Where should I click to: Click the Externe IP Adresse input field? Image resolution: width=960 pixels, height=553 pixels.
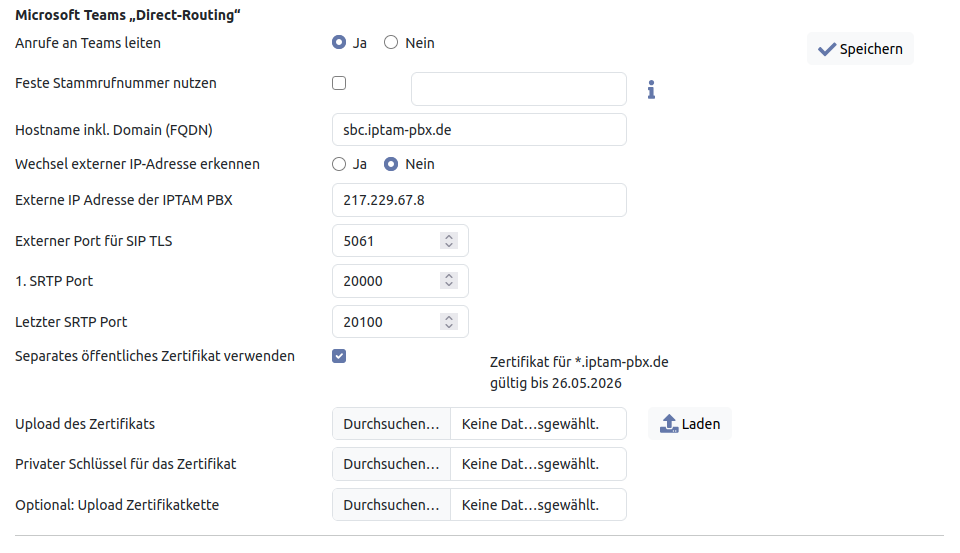478,200
